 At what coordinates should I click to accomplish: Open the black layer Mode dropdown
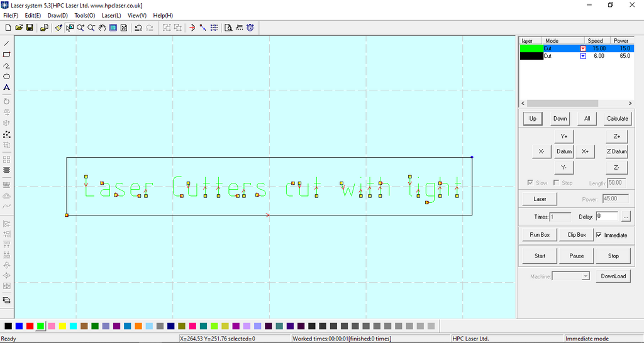pos(583,56)
